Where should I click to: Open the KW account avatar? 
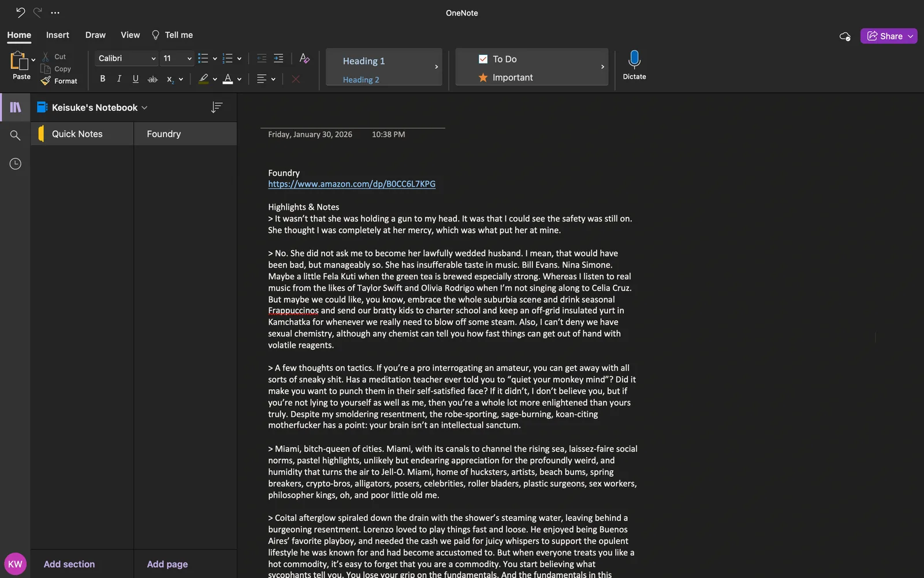(15, 564)
